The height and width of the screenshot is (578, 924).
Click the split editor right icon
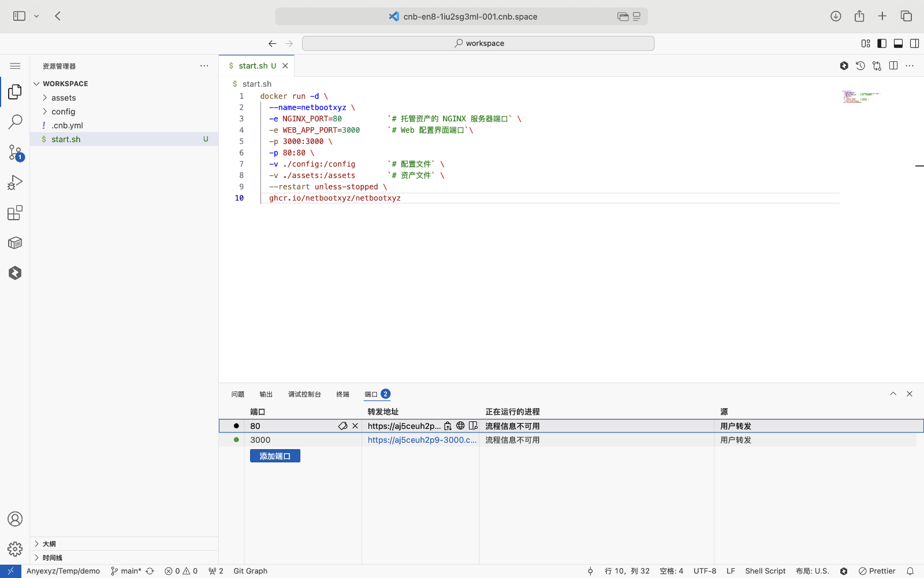click(x=893, y=66)
